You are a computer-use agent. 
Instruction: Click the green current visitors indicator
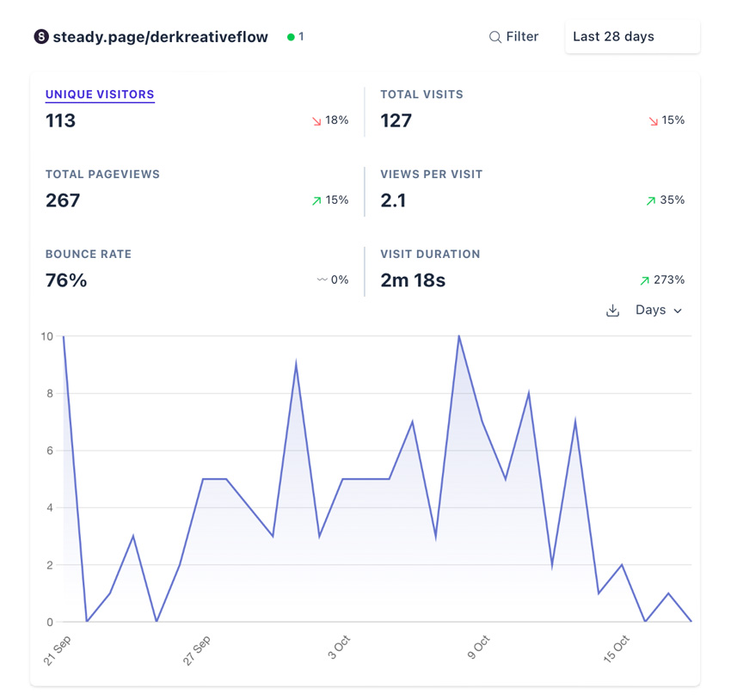tap(291, 37)
